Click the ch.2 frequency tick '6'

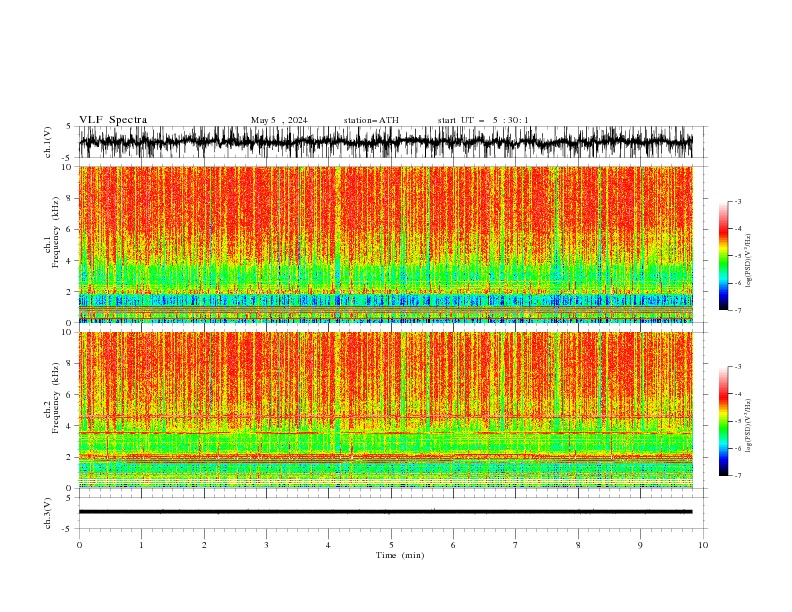pos(71,394)
